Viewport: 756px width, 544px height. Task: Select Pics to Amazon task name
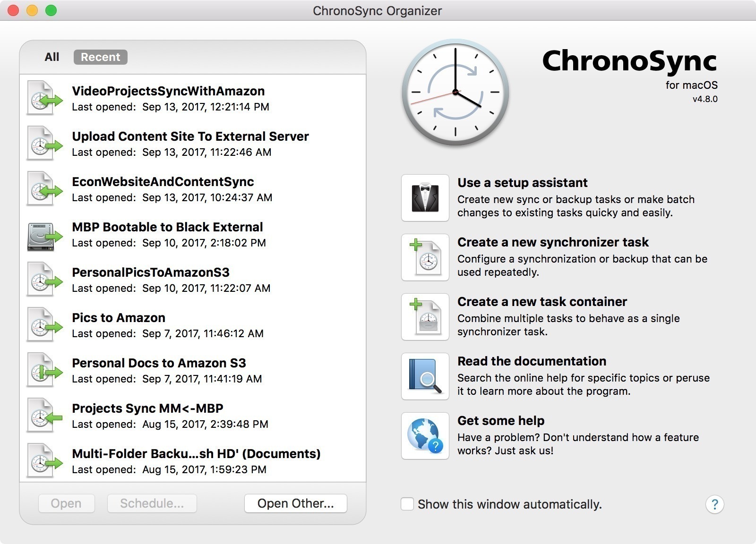tap(119, 318)
